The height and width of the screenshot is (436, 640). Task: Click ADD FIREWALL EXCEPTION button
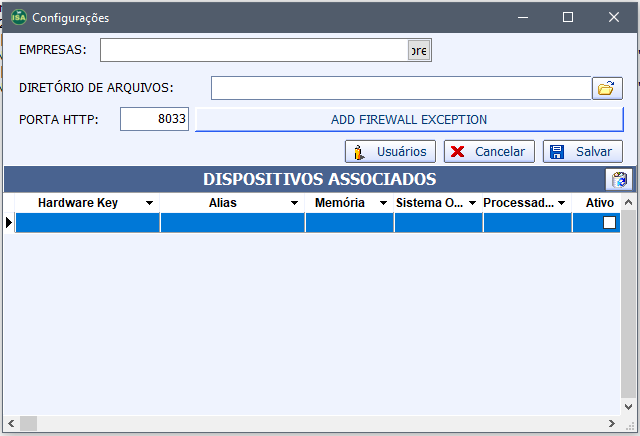pos(408,119)
